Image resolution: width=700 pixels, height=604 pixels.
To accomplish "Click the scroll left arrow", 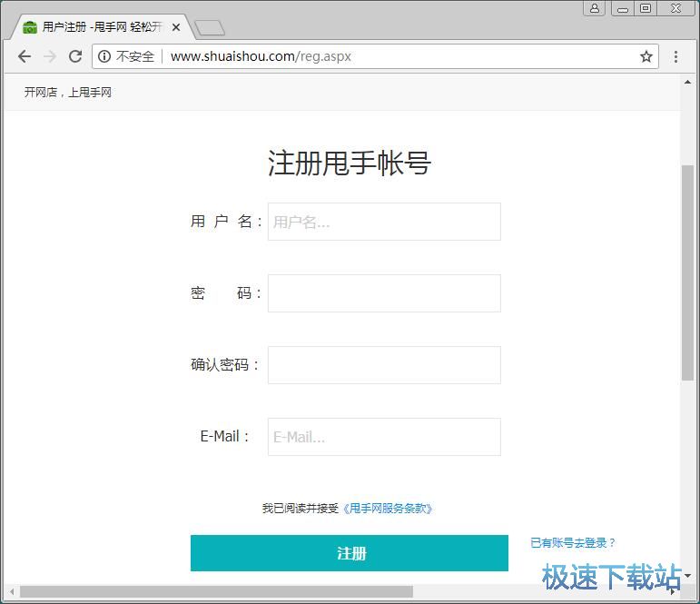I will [12, 592].
